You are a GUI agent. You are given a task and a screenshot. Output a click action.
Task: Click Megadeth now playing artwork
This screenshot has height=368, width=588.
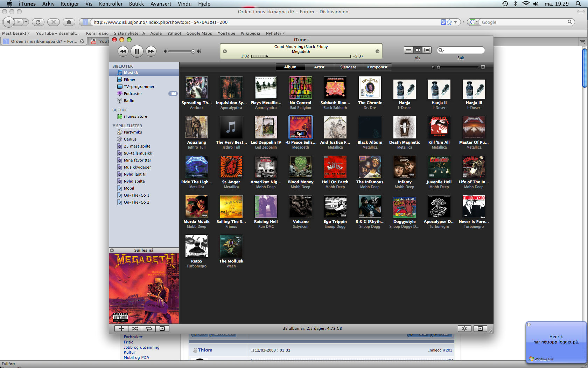(144, 288)
